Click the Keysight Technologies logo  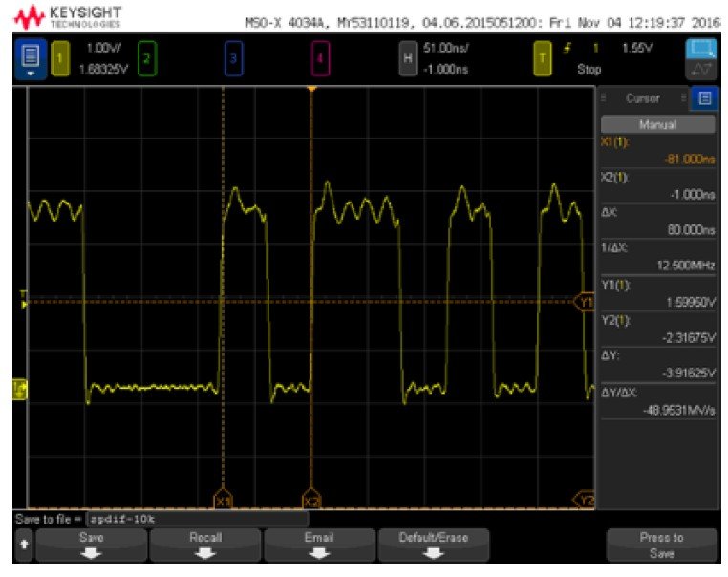(68, 17)
